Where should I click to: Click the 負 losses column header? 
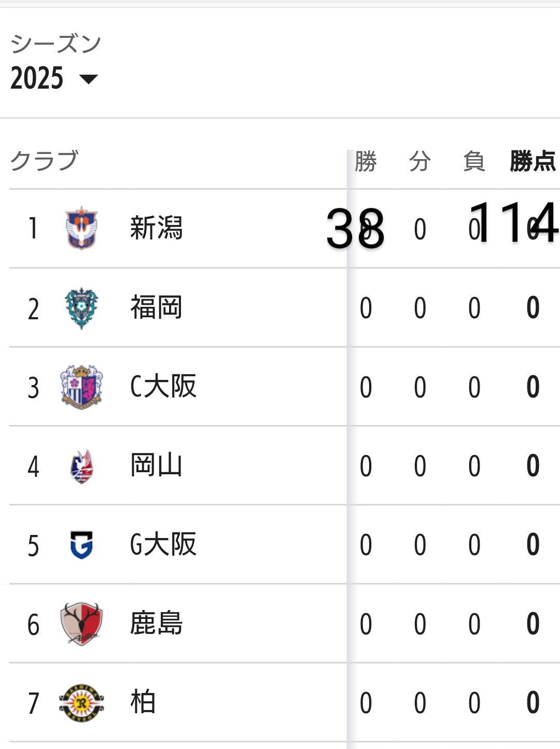(x=474, y=161)
